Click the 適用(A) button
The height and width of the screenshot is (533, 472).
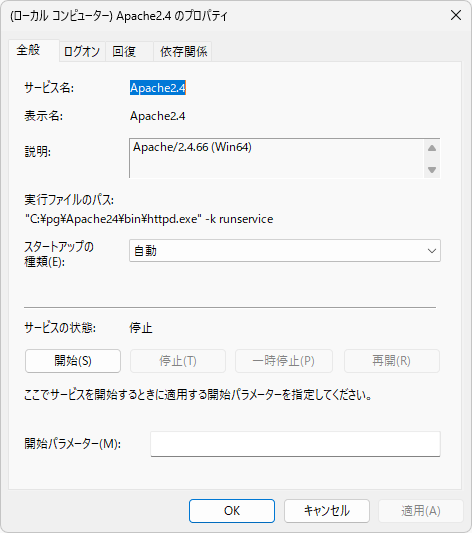pyautogui.click(x=421, y=511)
